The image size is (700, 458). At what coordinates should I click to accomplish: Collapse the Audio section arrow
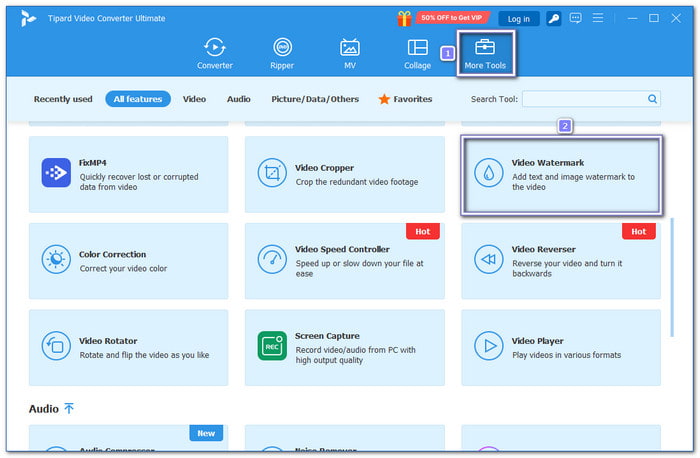pyautogui.click(x=69, y=409)
